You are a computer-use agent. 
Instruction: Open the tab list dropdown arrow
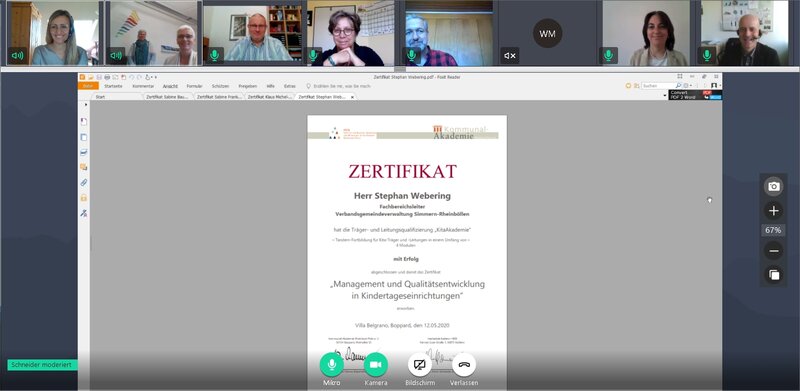click(665, 95)
